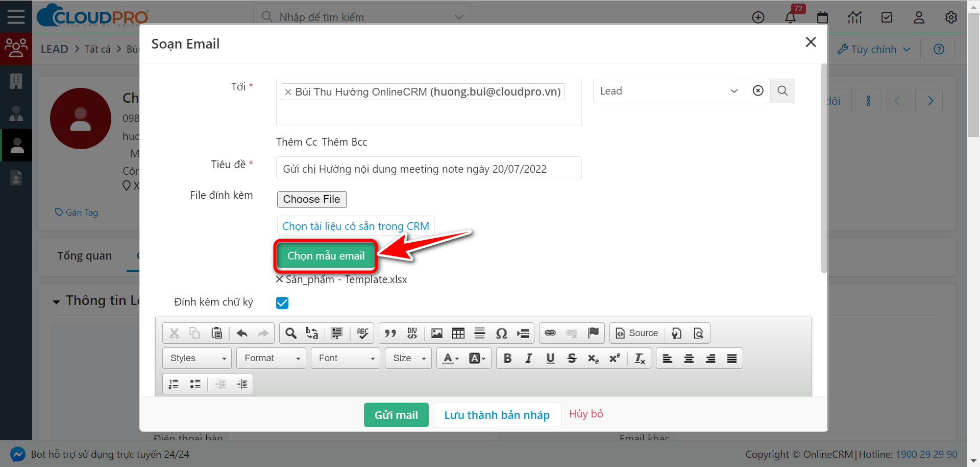Open the text color picker

pos(451,358)
